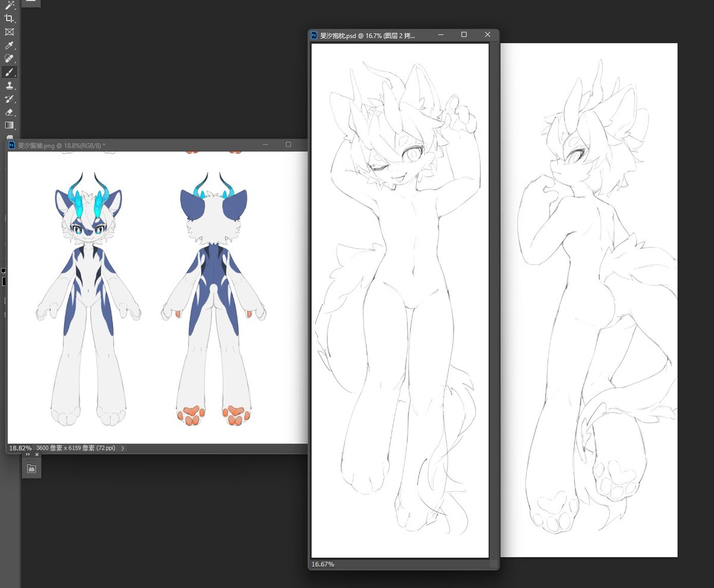Select the Eyedropper tool
This screenshot has height=588, width=714.
pos(10,45)
